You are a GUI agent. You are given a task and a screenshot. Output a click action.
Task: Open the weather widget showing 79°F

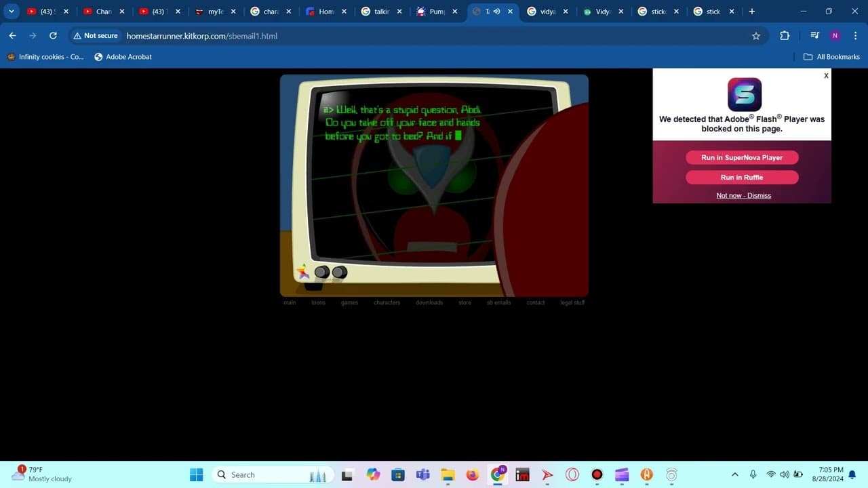(x=42, y=474)
